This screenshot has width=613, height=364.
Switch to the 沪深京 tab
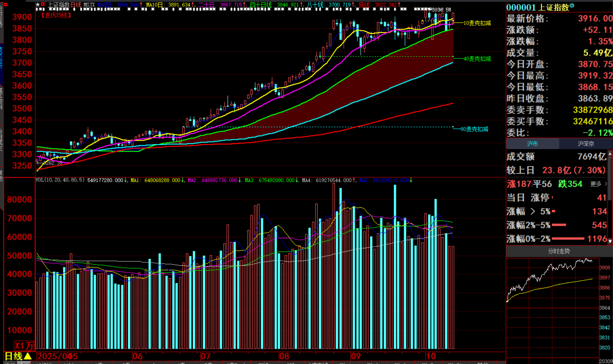586,144
